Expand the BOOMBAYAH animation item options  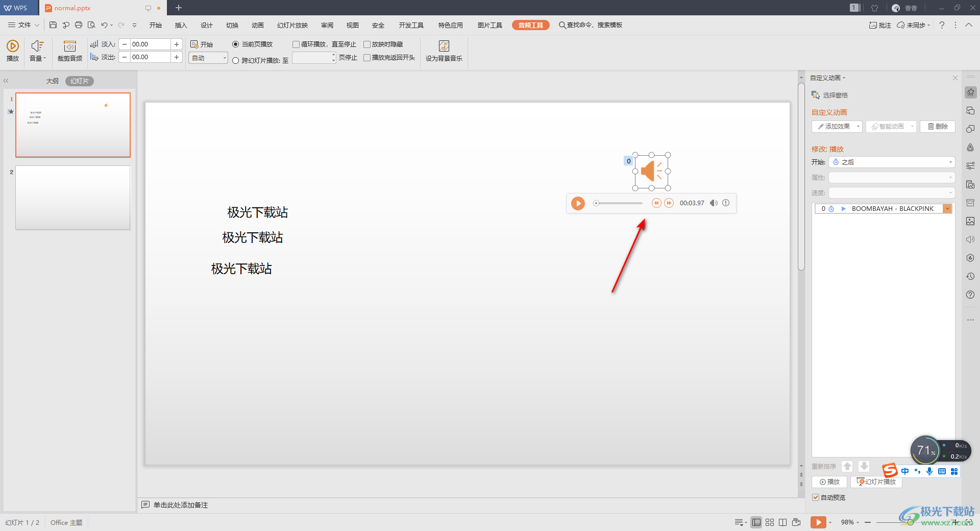[x=947, y=209]
